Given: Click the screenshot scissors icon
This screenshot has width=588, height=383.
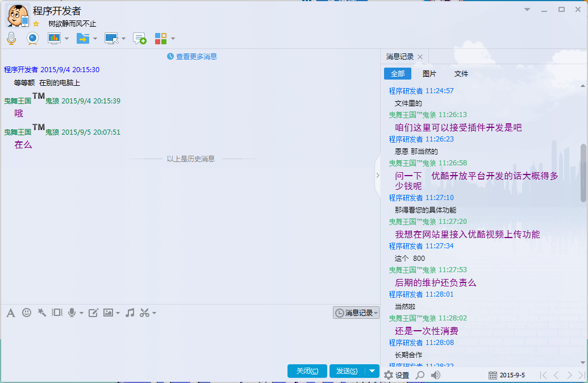Looking at the screenshot, I should (x=144, y=313).
